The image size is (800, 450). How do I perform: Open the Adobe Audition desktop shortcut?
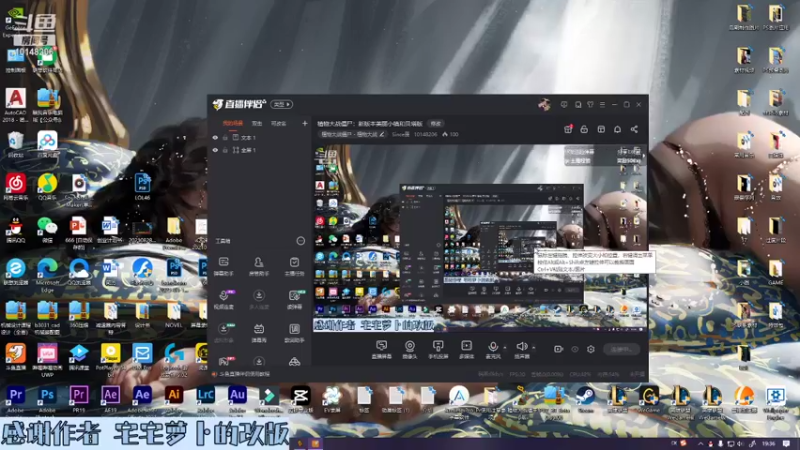click(237, 399)
